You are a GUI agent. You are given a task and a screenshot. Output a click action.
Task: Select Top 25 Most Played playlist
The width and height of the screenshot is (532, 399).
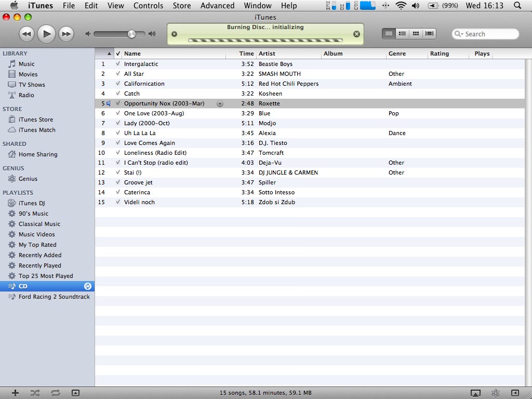46,276
